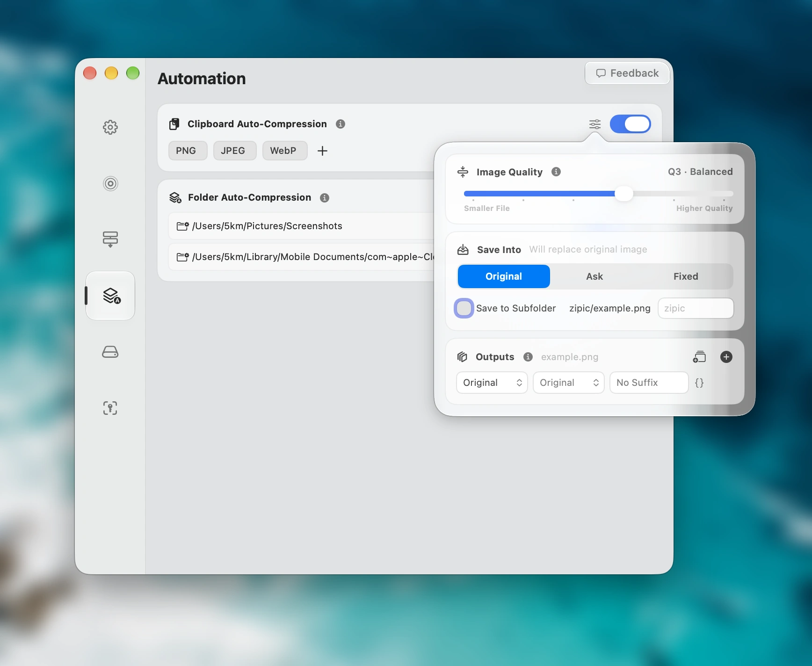Image resolution: width=812 pixels, height=666 pixels.
Task: Select the /Users/5km/Pictures/Screenshots folder row
Action: [302, 226]
